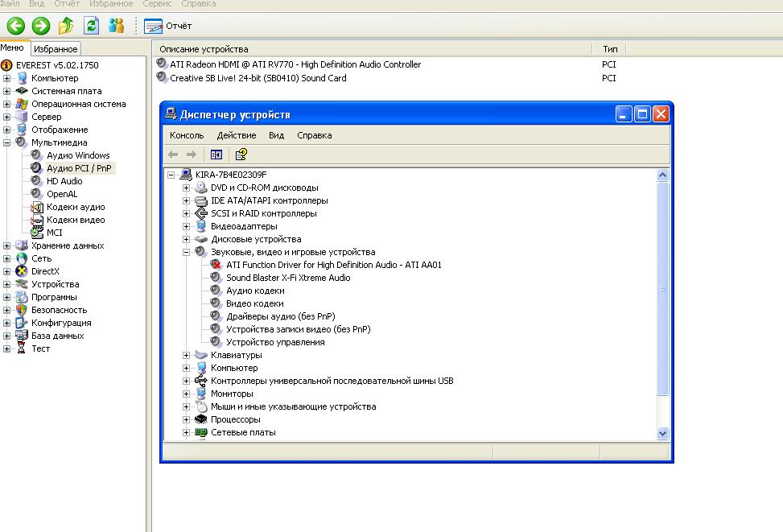
Task: Open the Вид menu in Диспетчер устройств
Action: click(x=277, y=135)
